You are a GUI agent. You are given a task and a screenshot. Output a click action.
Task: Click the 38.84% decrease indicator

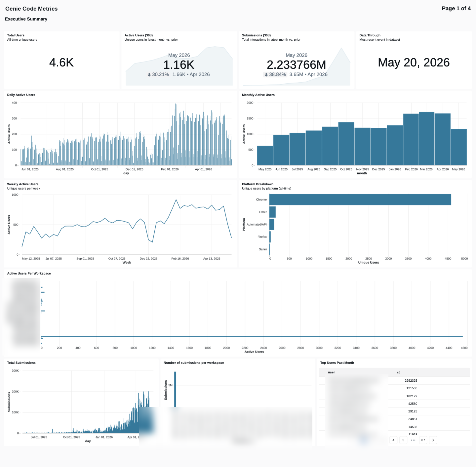[x=275, y=74]
